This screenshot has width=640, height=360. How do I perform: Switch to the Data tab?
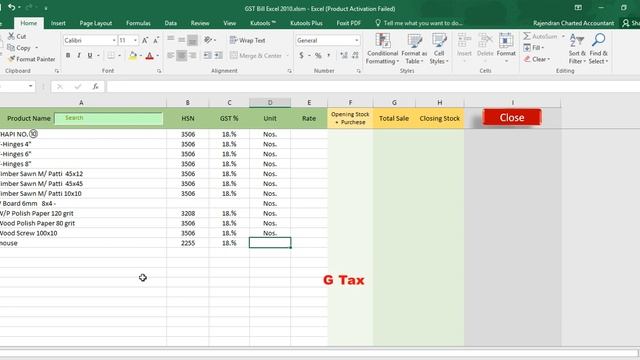coord(171,23)
